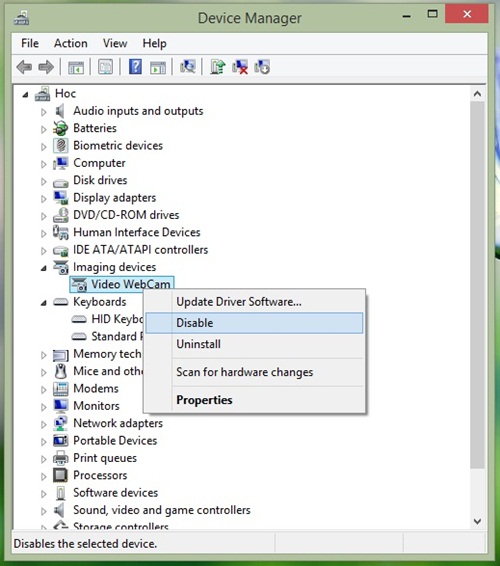Click the Uninstall toolbar icon with red X
This screenshot has height=566, width=500.
tap(240, 67)
